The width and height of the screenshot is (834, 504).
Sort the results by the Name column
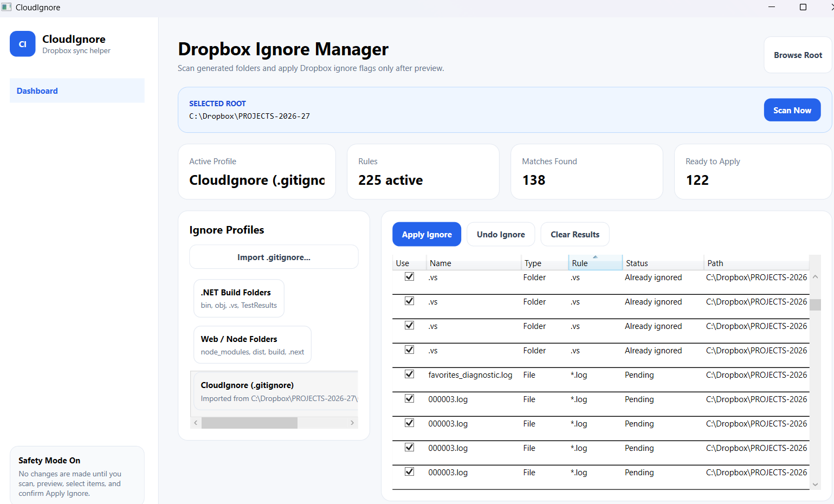pos(474,263)
